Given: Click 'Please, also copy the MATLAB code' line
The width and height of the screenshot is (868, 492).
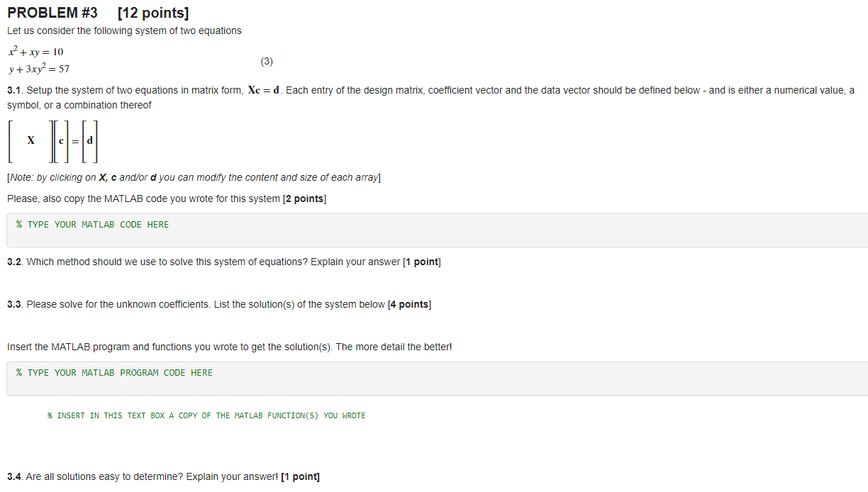Looking at the screenshot, I should tap(167, 199).
